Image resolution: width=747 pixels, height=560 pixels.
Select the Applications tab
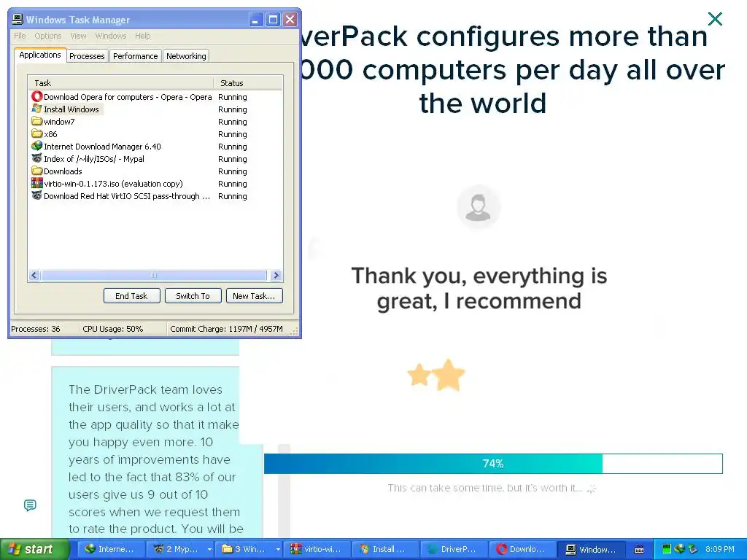[x=40, y=55]
